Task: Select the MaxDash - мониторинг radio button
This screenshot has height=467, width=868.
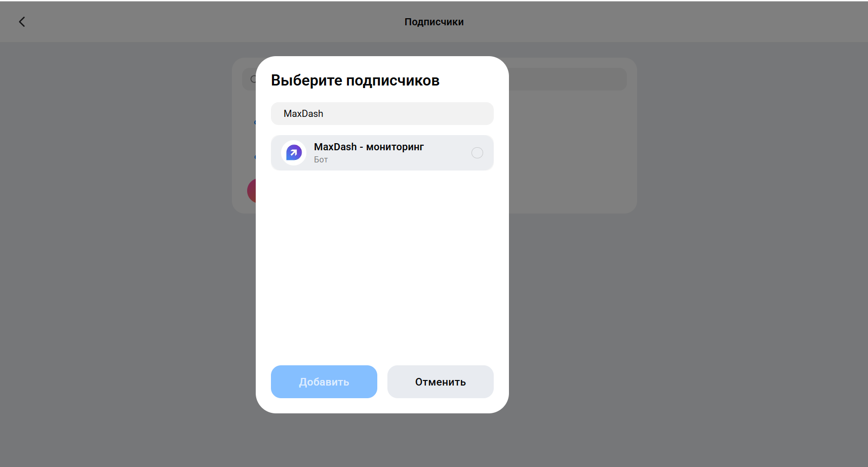Action: [477, 153]
